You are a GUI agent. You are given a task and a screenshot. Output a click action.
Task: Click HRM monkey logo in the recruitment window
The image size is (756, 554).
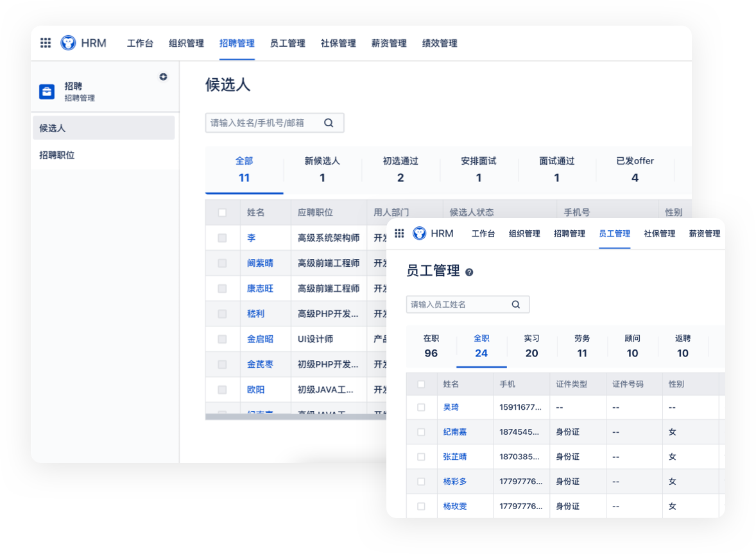coord(68,43)
